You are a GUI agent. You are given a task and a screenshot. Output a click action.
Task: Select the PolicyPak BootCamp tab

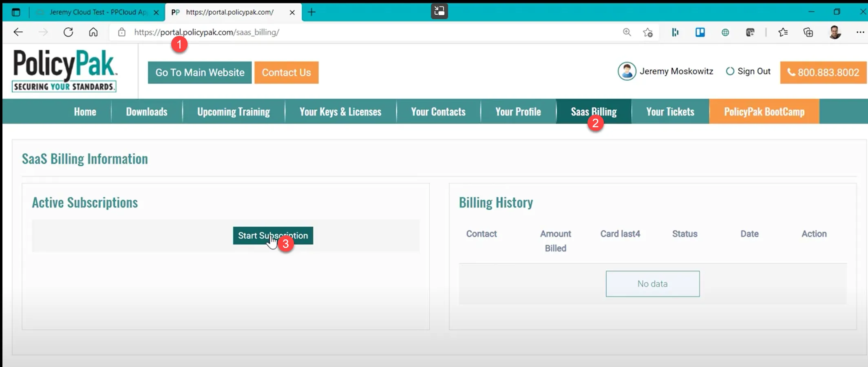tap(764, 112)
